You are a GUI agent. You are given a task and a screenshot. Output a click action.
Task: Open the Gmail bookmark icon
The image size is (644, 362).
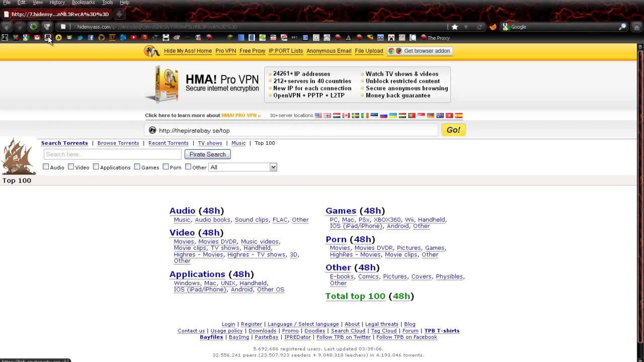point(37,38)
